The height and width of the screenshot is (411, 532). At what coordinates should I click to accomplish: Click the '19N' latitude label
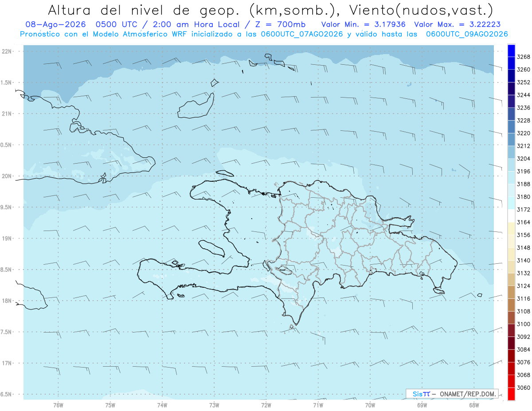coord(7,239)
